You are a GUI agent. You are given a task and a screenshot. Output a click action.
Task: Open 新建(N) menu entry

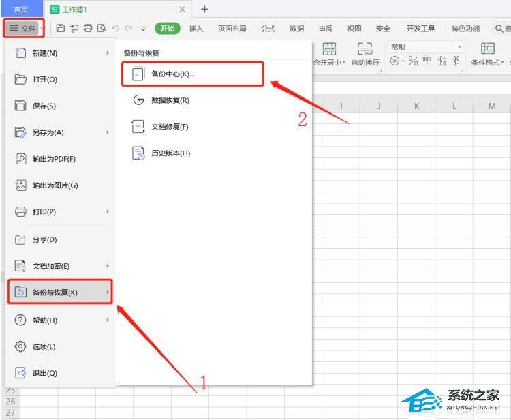60,52
